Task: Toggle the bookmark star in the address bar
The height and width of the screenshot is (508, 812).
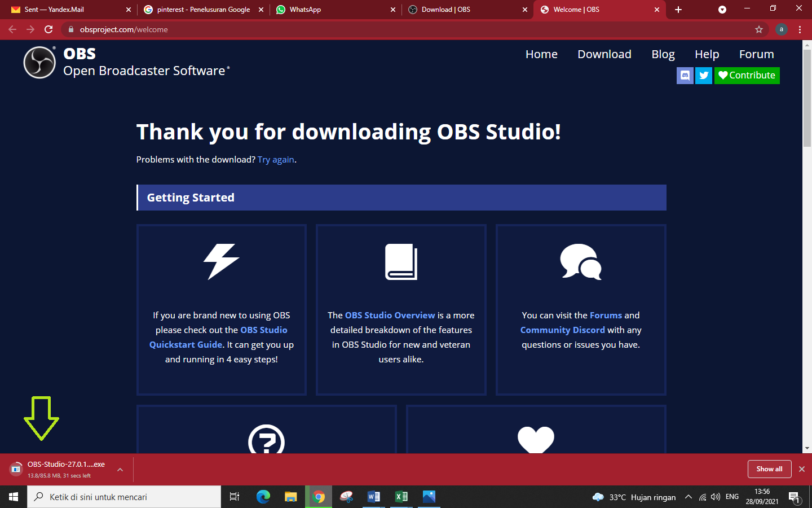Action: coord(759,29)
